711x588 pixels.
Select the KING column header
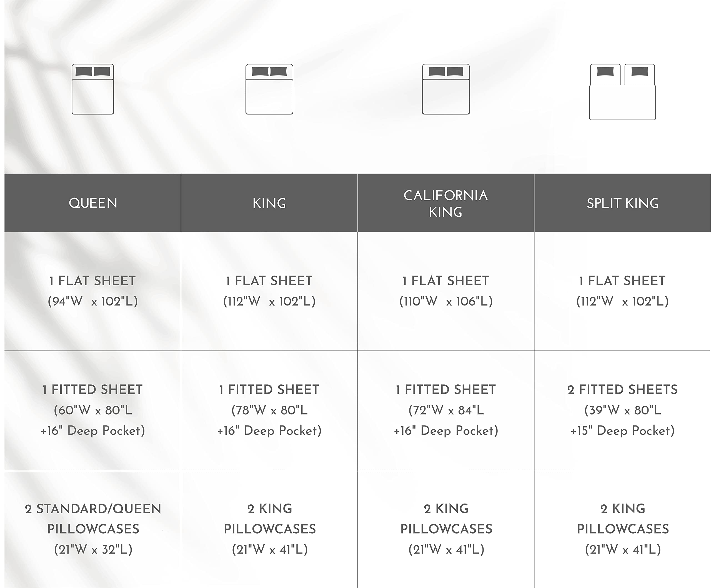(269, 203)
